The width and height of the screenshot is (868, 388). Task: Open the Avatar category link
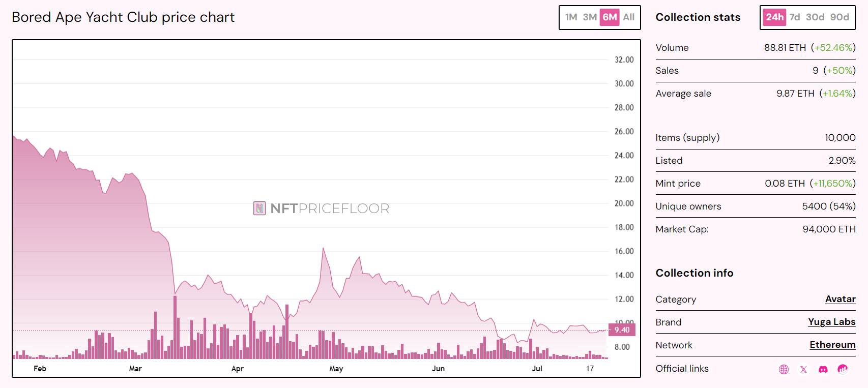coord(840,299)
